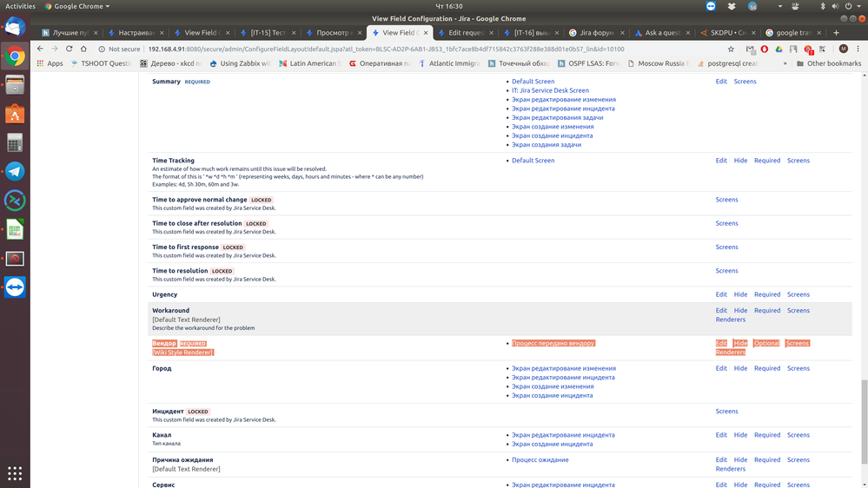This screenshot has width=868, height=488.
Task: Open Thunderbird mail from the dock
Action: coord(15,27)
